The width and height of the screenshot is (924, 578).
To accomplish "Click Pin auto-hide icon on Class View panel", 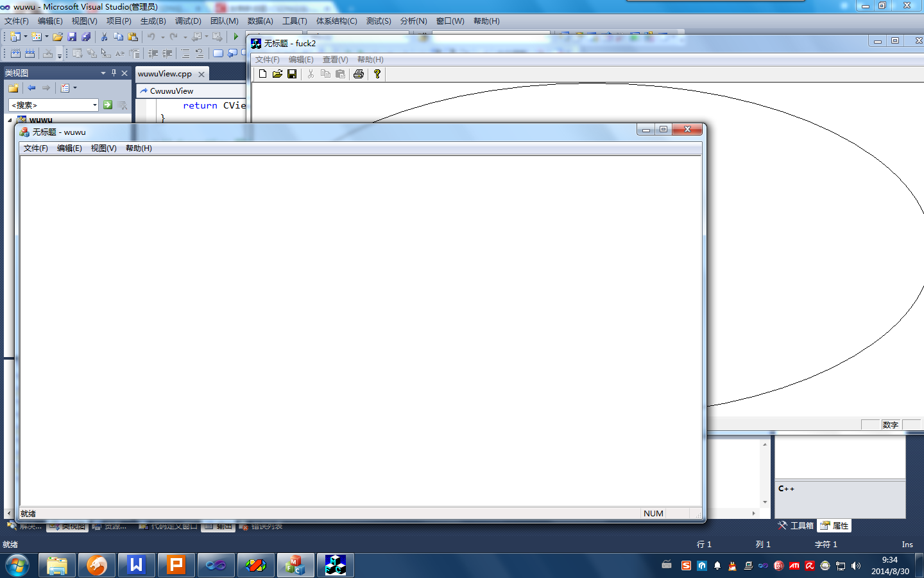I will 114,73.
